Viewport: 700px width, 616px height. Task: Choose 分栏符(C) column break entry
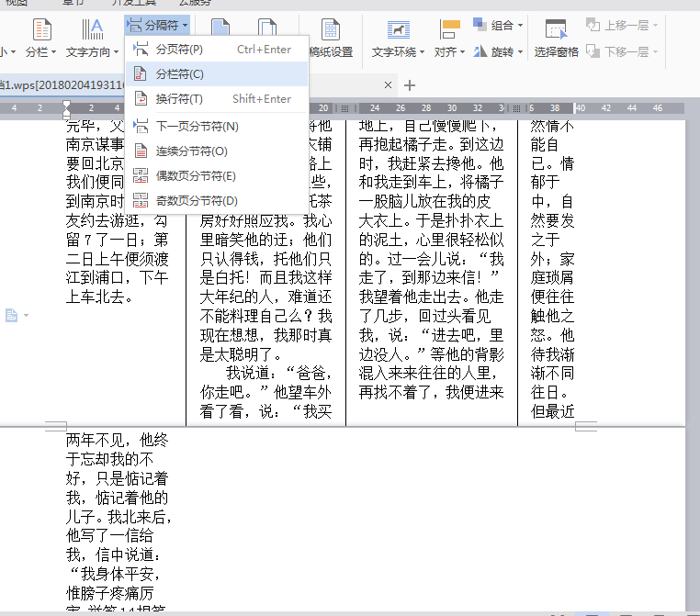217,74
